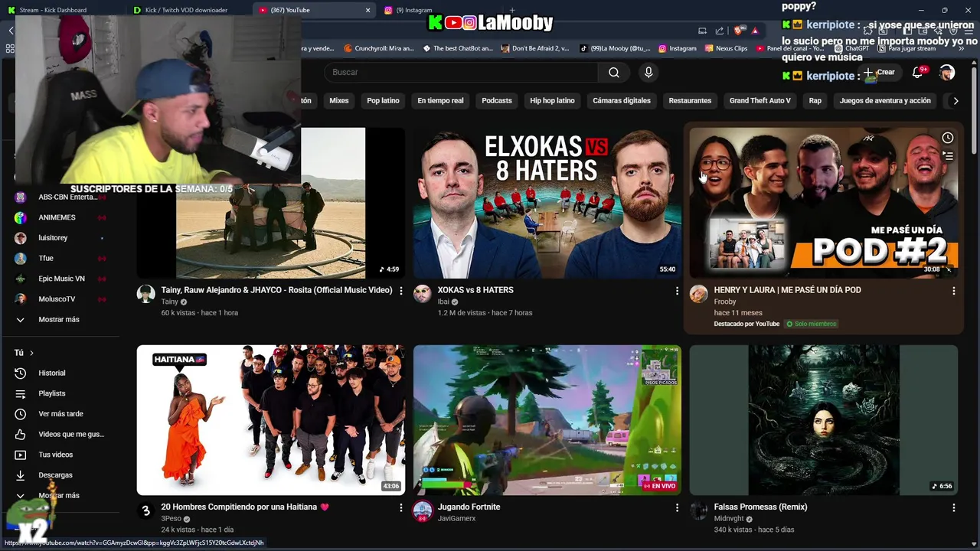Select Juegos de aventura y acción chip
This screenshot has width=980, height=551.
885,100
